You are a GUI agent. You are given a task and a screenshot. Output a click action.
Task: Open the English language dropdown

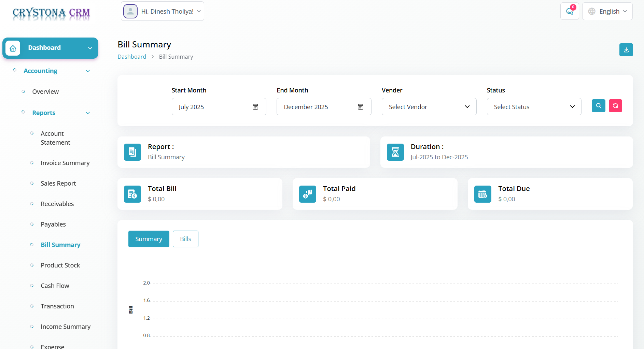pyautogui.click(x=607, y=11)
